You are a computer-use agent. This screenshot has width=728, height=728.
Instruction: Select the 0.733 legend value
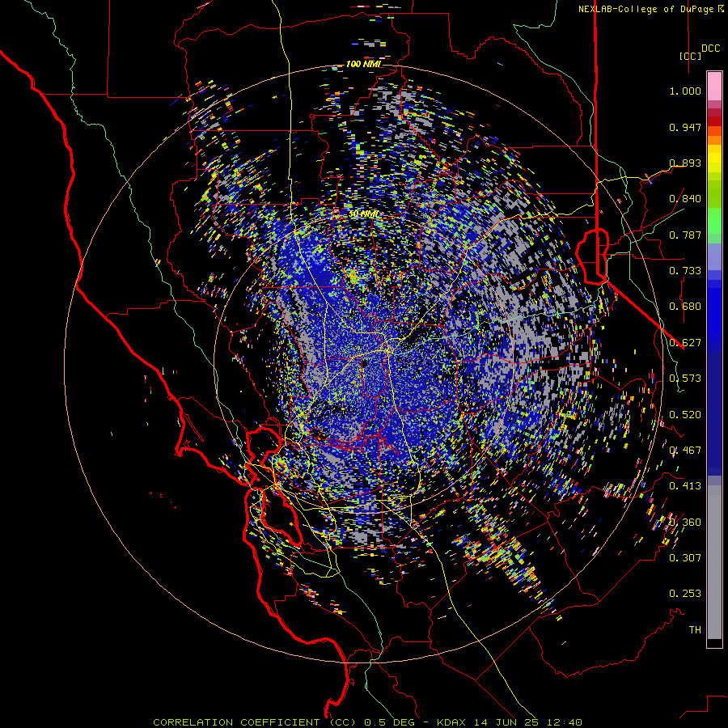click(x=685, y=271)
